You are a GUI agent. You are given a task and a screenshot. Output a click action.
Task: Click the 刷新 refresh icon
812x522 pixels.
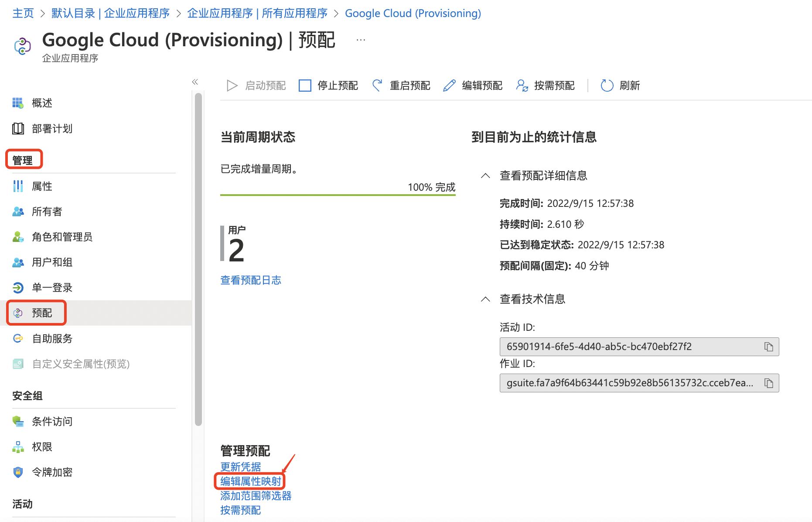607,86
